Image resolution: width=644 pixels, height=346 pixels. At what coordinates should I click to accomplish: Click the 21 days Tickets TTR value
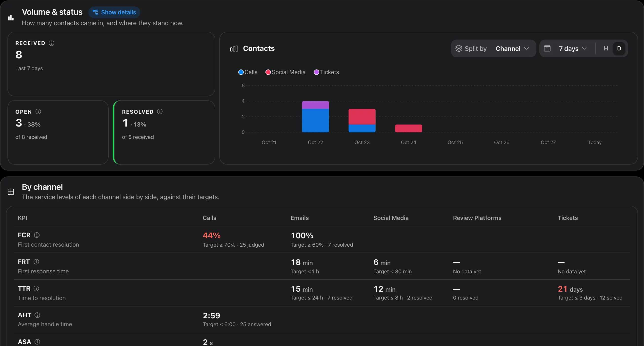pos(570,289)
